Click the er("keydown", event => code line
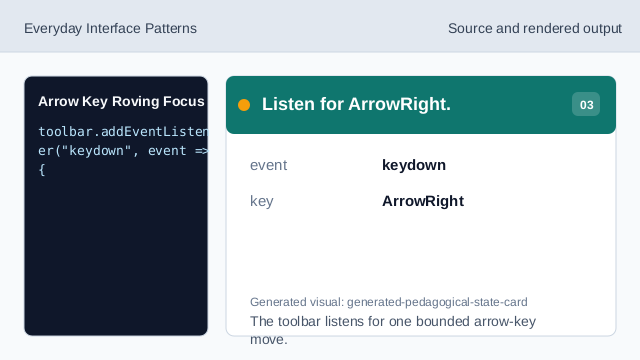This screenshot has width=640, height=360. click(123, 151)
